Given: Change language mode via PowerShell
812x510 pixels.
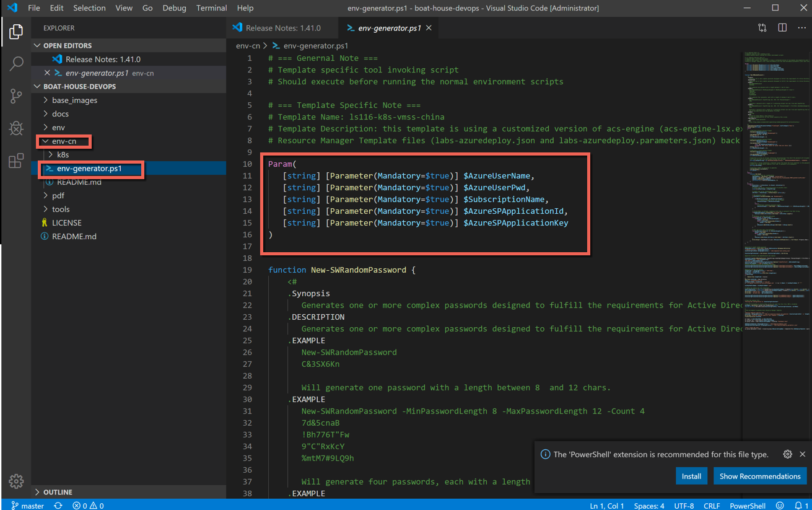Looking at the screenshot, I should point(748,505).
